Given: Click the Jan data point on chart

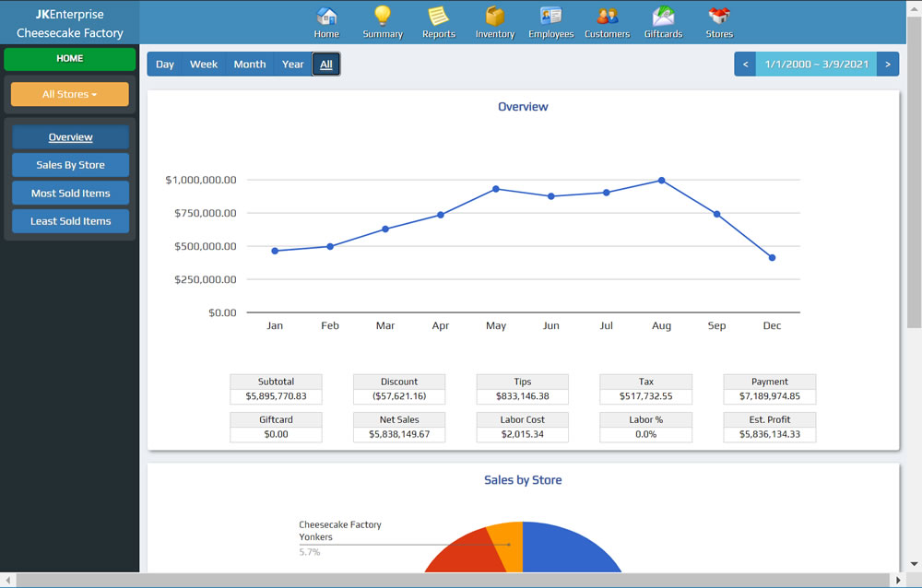Looking at the screenshot, I should pos(275,251).
